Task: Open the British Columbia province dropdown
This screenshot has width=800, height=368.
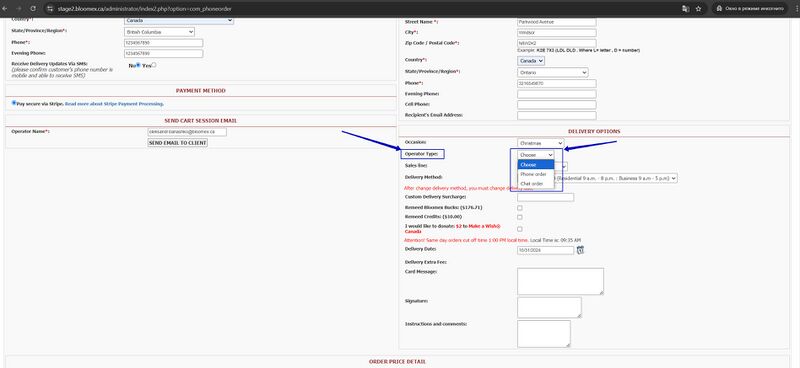Action: click(159, 32)
